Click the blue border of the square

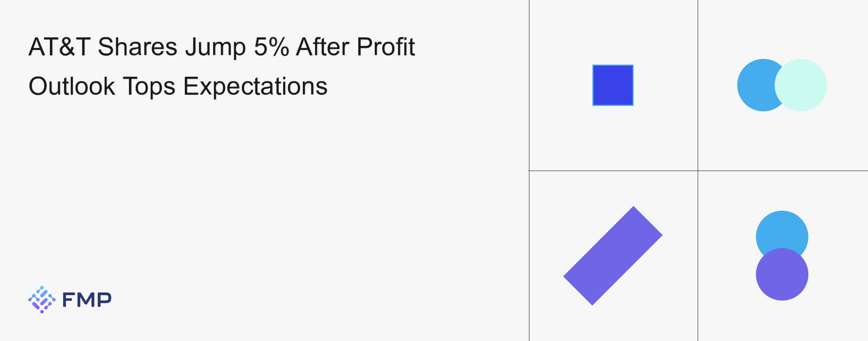(593, 85)
